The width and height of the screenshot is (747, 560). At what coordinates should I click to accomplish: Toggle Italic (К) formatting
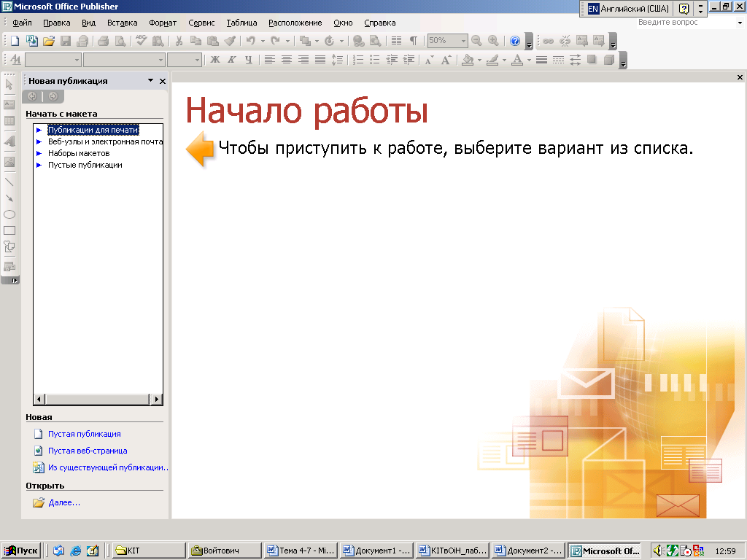(232, 60)
